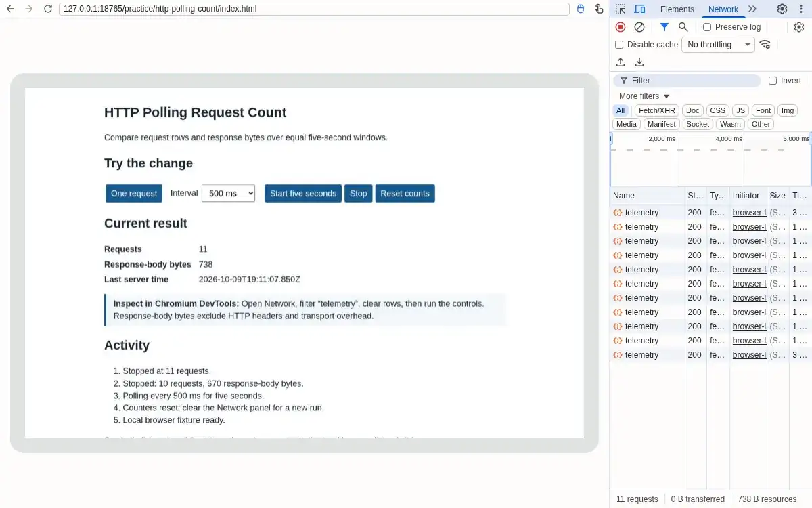Click the Response-body bytes value 738

[206, 264]
